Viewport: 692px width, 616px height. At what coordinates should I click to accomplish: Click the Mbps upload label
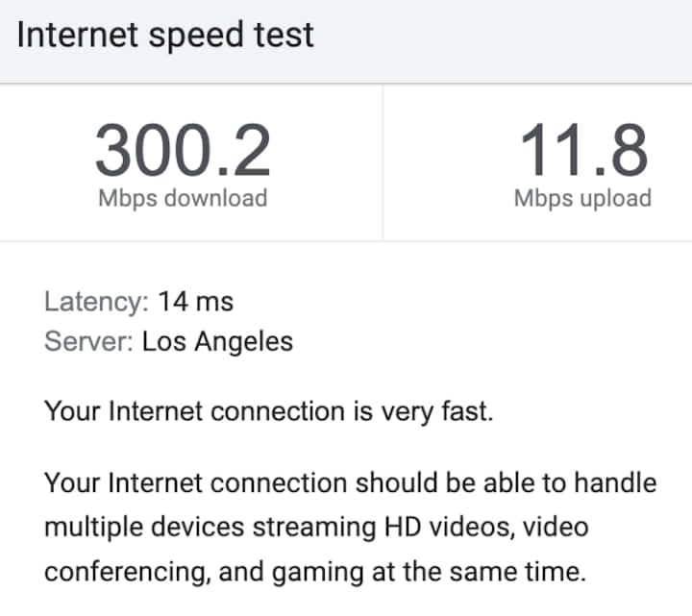(582, 199)
